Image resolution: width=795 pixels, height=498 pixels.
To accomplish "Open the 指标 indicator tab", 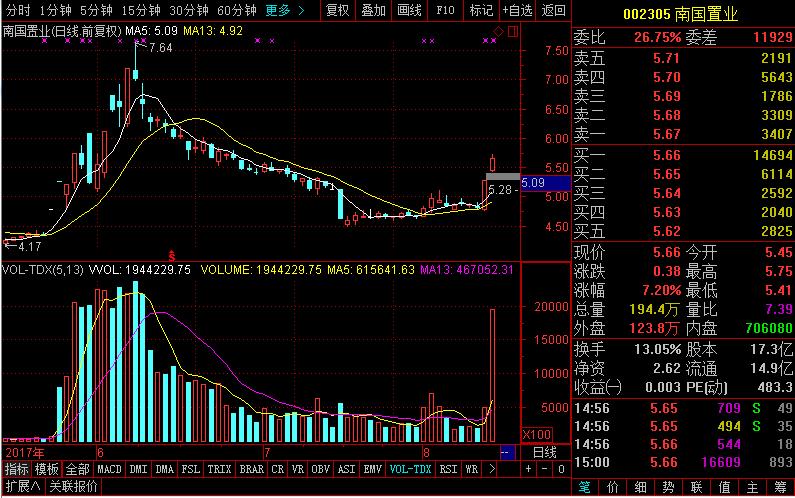I will [x=17, y=469].
